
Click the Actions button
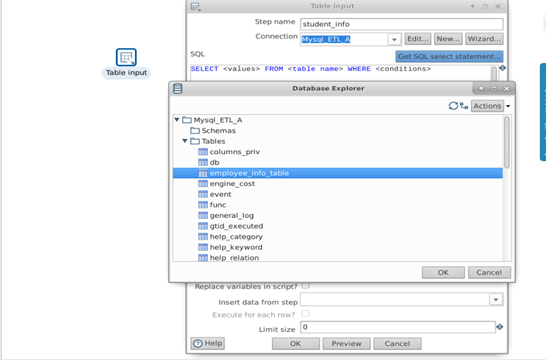[487, 106]
